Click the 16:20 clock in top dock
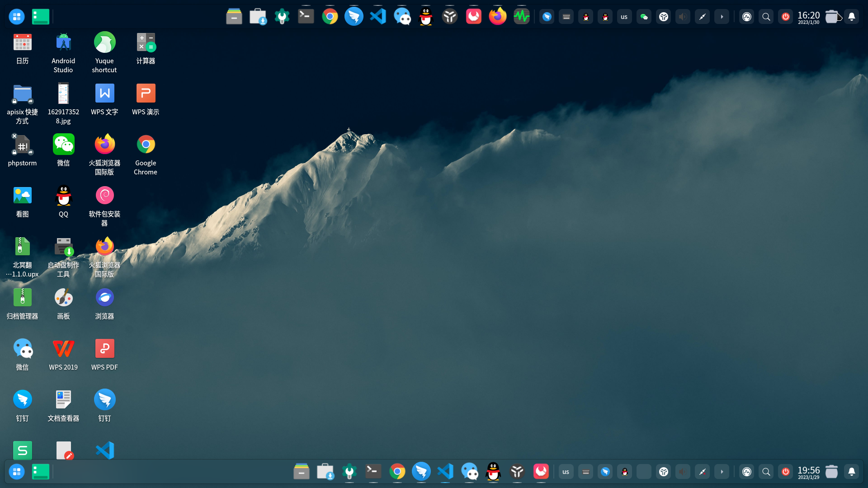 [x=808, y=17]
